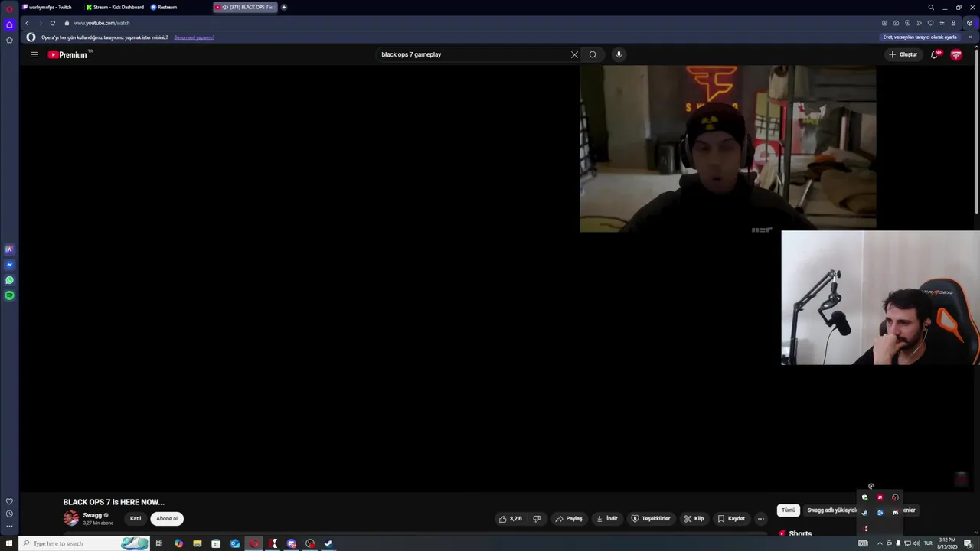Open Opera sidebar home button
980x551 pixels.
coord(9,24)
